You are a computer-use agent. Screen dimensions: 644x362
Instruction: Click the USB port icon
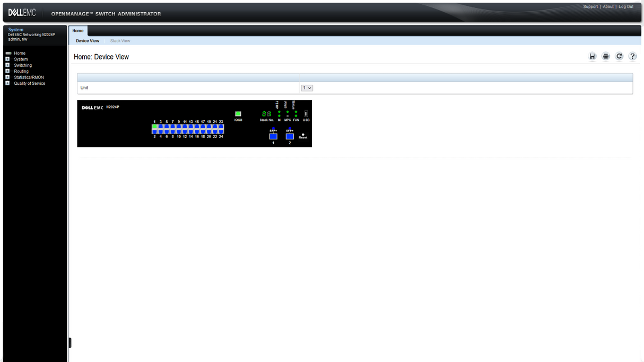(306, 114)
